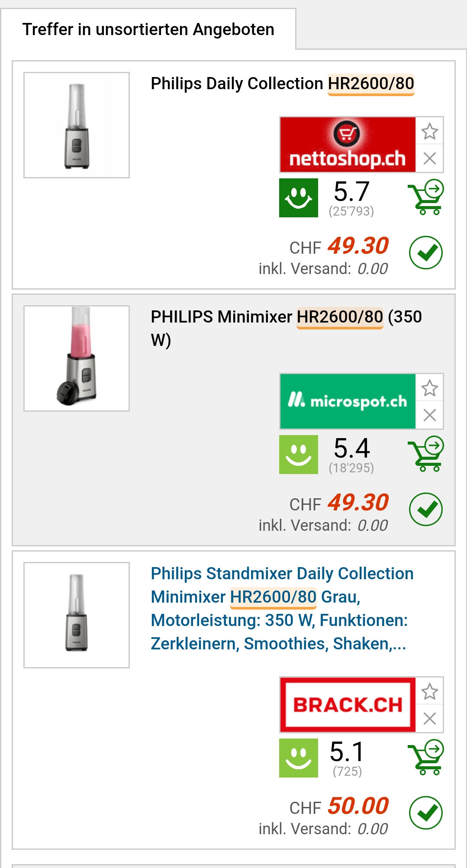Star the microspot.ch shop as favorite
The width and height of the screenshot is (467, 868).
pyautogui.click(x=429, y=388)
